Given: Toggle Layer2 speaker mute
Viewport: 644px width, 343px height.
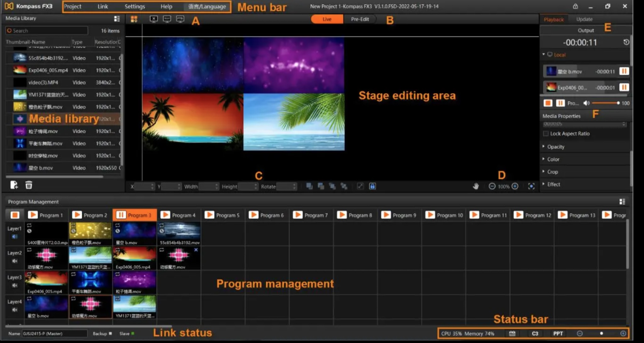Looking at the screenshot, I should click(x=14, y=261).
